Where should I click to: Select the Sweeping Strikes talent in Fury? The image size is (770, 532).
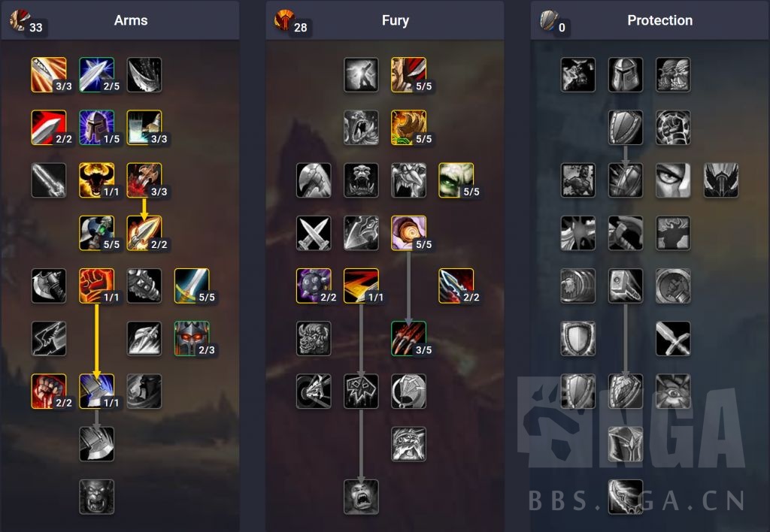[361, 286]
